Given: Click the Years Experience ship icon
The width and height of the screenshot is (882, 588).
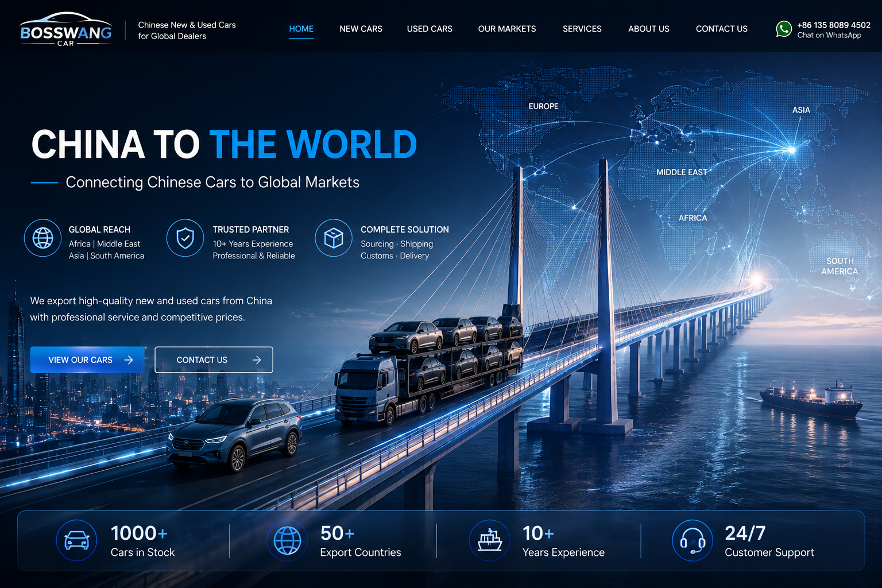Looking at the screenshot, I should click(490, 540).
